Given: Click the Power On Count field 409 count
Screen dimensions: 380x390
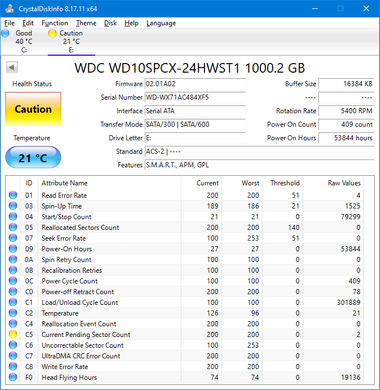Looking at the screenshot, I should coord(346,124).
